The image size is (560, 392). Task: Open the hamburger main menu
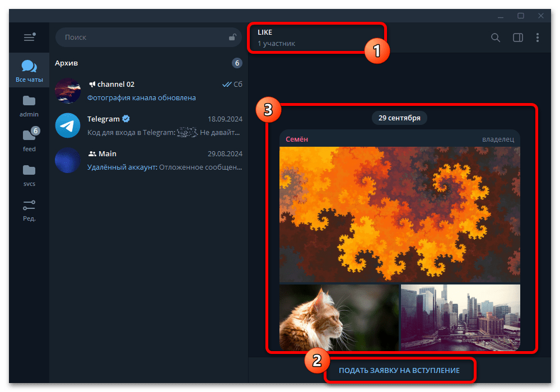(29, 37)
